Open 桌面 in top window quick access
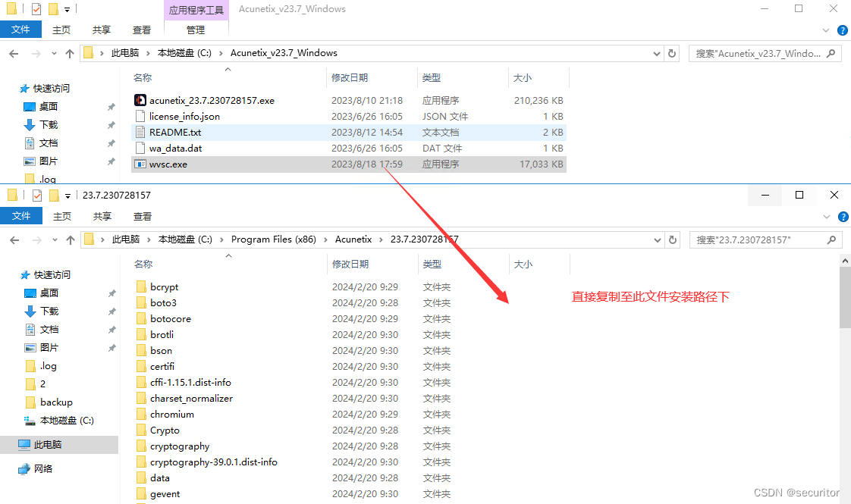851x504 pixels. (49, 107)
